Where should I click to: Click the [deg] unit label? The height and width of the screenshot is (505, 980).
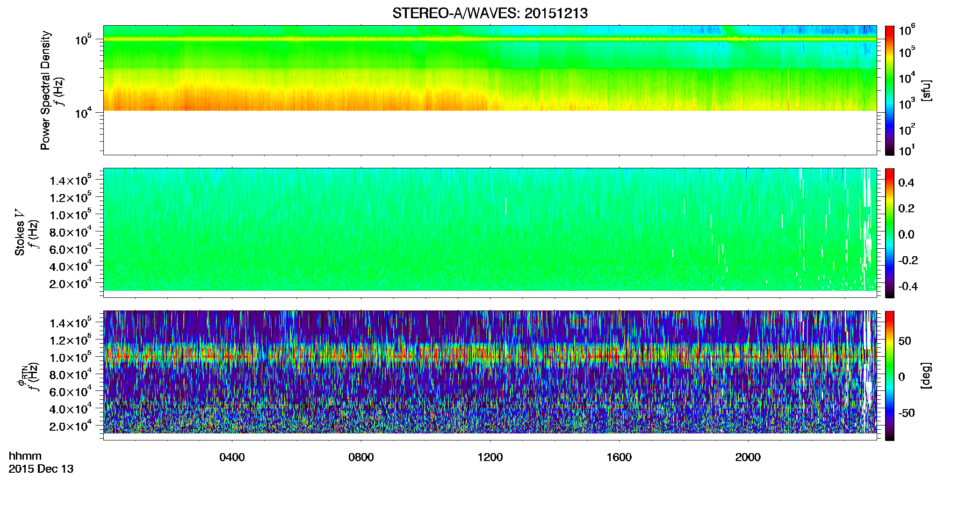pyautogui.click(x=926, y=375)
